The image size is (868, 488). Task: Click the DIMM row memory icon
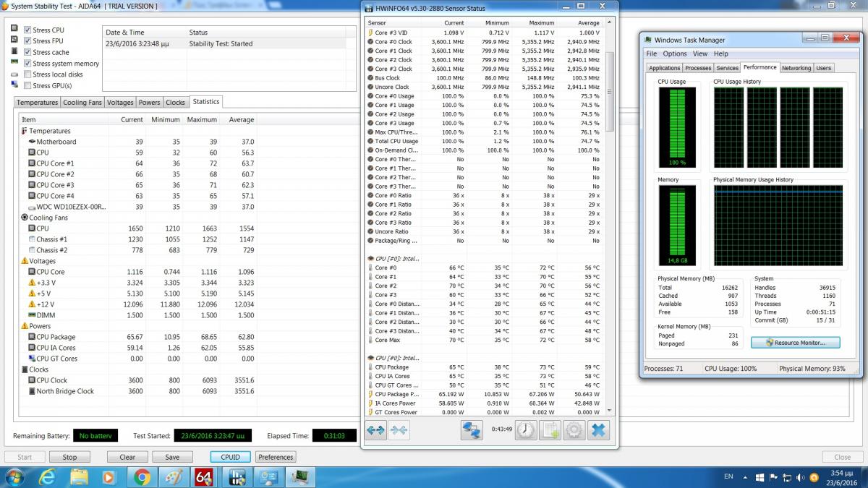click(x=32, y=315)
